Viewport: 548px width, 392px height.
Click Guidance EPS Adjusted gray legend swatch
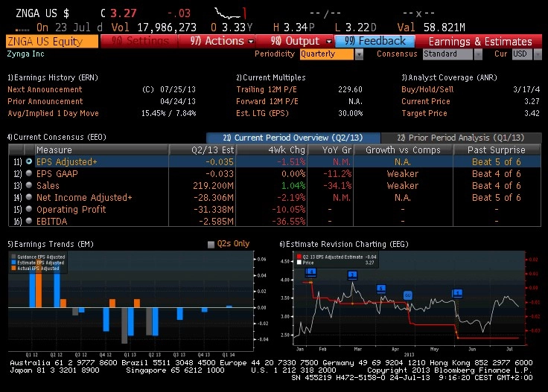point(13,257)
